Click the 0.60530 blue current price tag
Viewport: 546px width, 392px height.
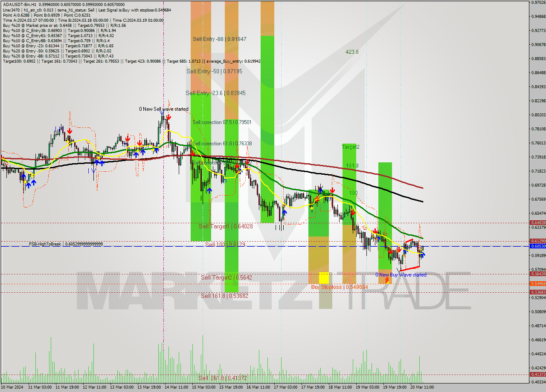(537, 246)
